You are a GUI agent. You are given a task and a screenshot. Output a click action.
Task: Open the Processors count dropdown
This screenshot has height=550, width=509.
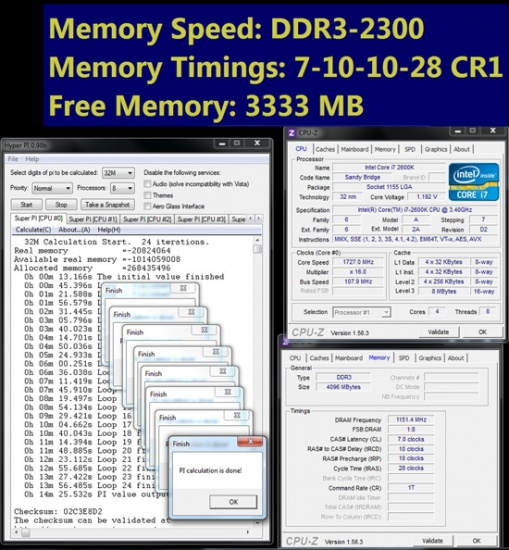point(122,188)
